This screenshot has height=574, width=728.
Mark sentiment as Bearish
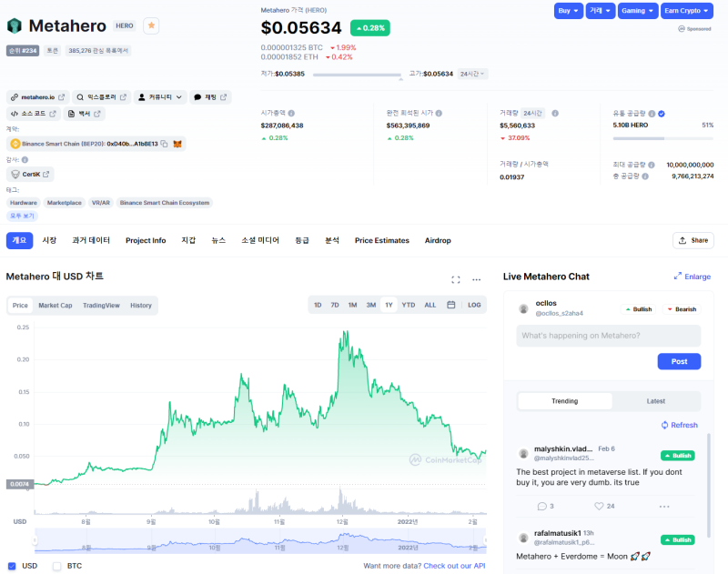pyautogui.click(x=682, y=309)
